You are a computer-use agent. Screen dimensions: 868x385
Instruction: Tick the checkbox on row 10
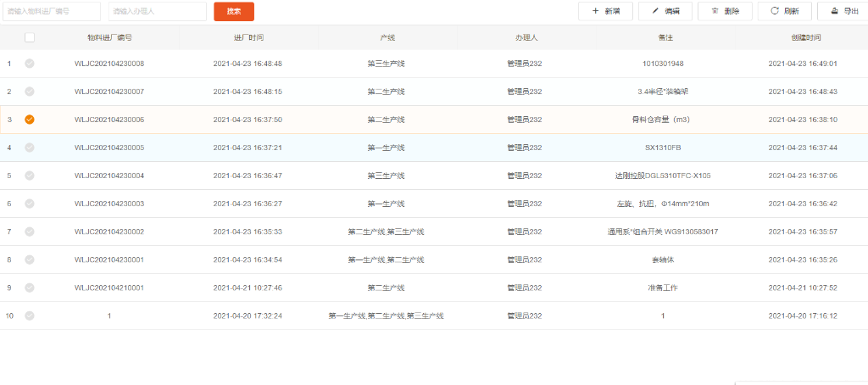point(30,315)
